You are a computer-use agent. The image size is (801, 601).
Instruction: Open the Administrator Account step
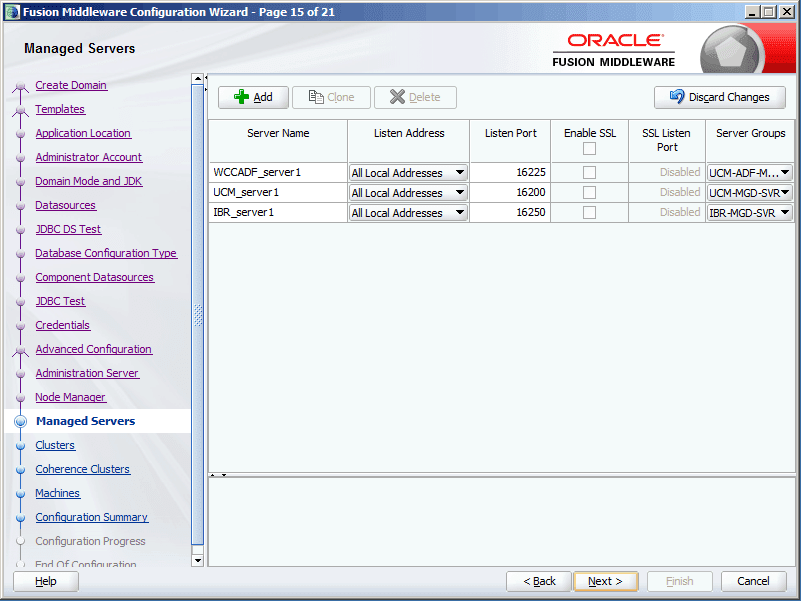pyautogui.click(x=89, y=157)
